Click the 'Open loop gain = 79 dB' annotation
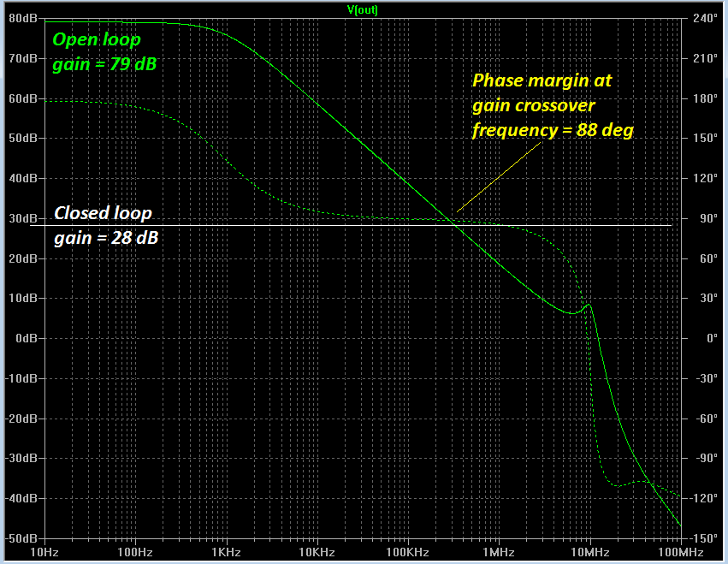728x564 pixels. pos(104,52)
